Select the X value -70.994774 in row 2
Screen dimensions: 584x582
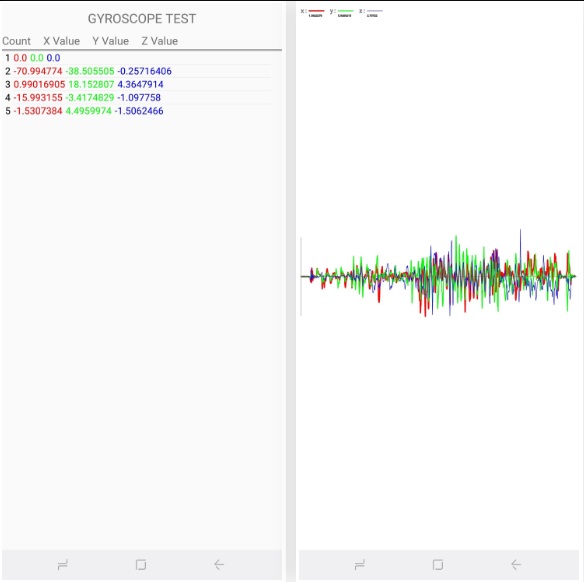[38, 71]
